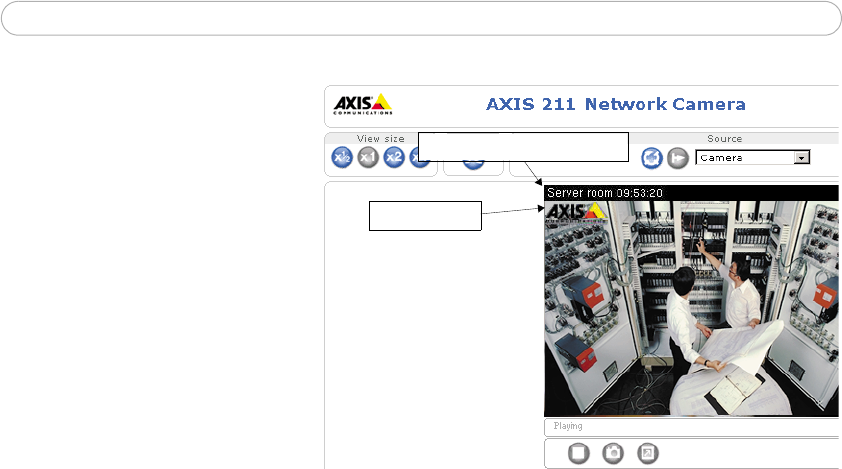
Task: Click the empty rounded bar at top
Action: point(421,18)
